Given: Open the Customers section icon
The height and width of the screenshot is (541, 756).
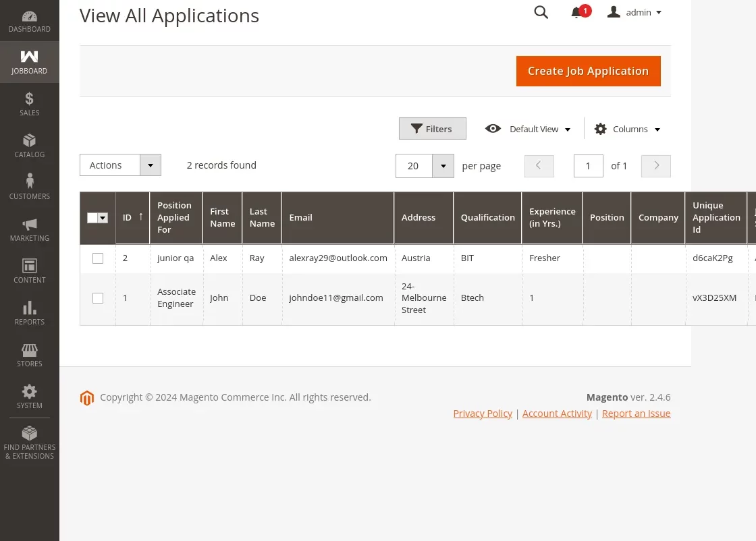Looking at the screenshot, I should tap(29, 186).
